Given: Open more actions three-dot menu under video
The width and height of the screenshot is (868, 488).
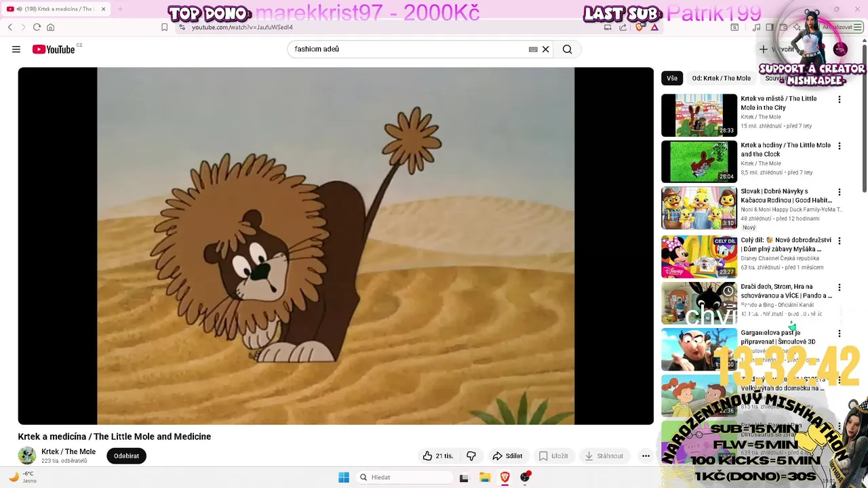Looking at the screenshot, I should 646,456.
